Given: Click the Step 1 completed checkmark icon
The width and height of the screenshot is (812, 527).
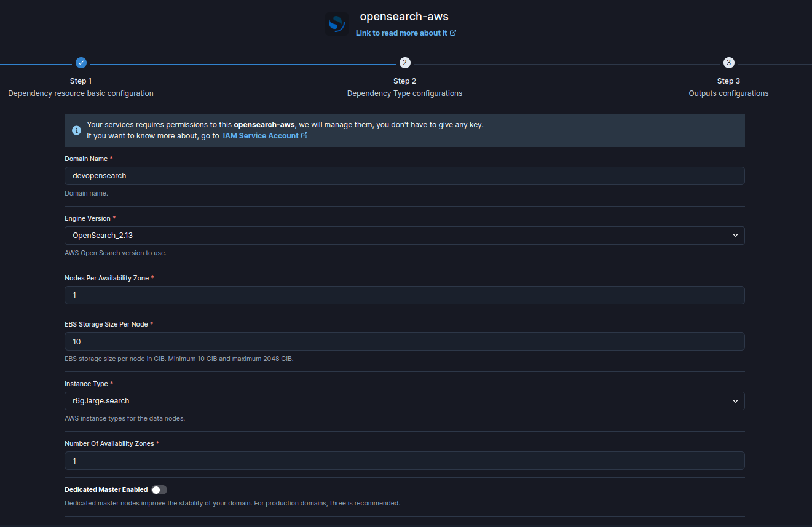Looking at the screenshot, I should (x=81, y=63).
